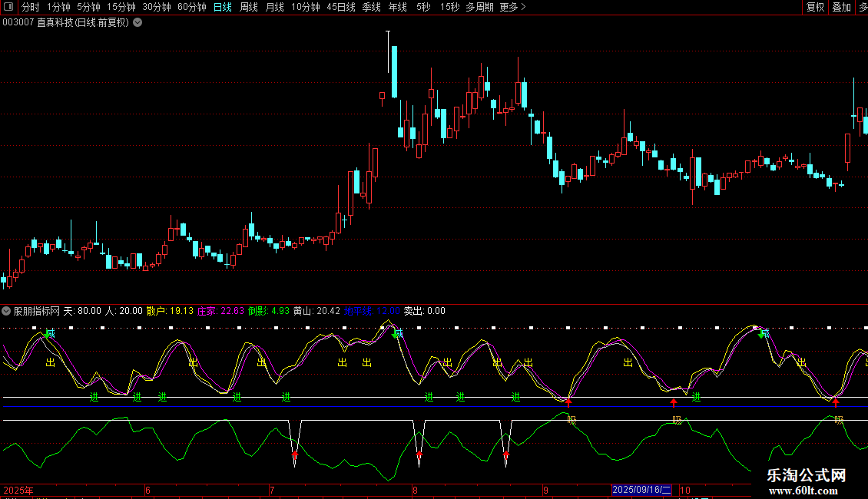Expand the 更多 periods list
This screenshot has width=868, height=499.
[x=512, y=7]
